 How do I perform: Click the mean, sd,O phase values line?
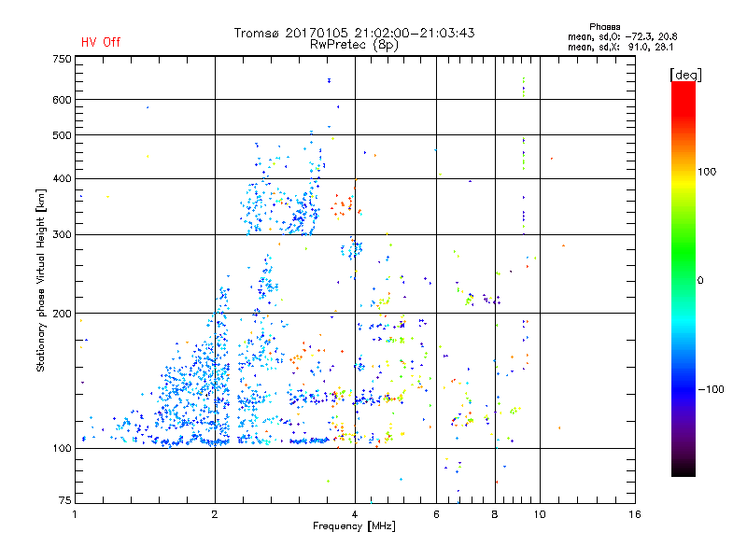[x=621, y=36]
